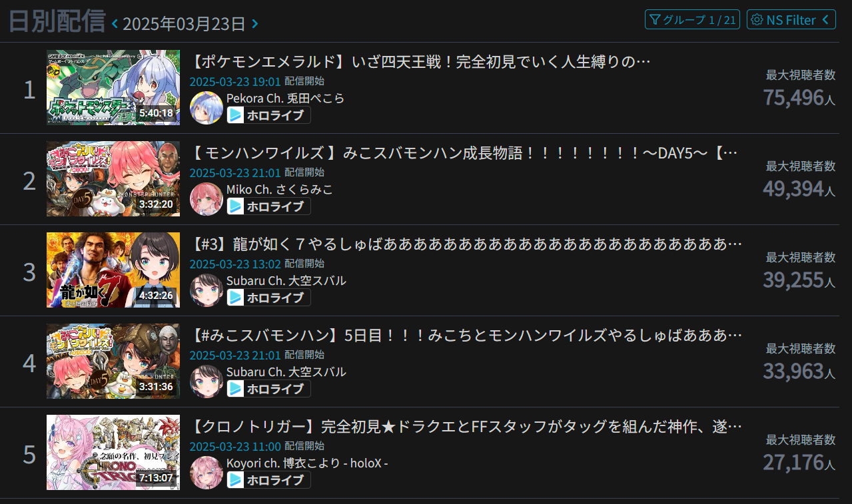
Task: Open the Pokemon Emerald stream title link
Action: [x=420, y=63]
